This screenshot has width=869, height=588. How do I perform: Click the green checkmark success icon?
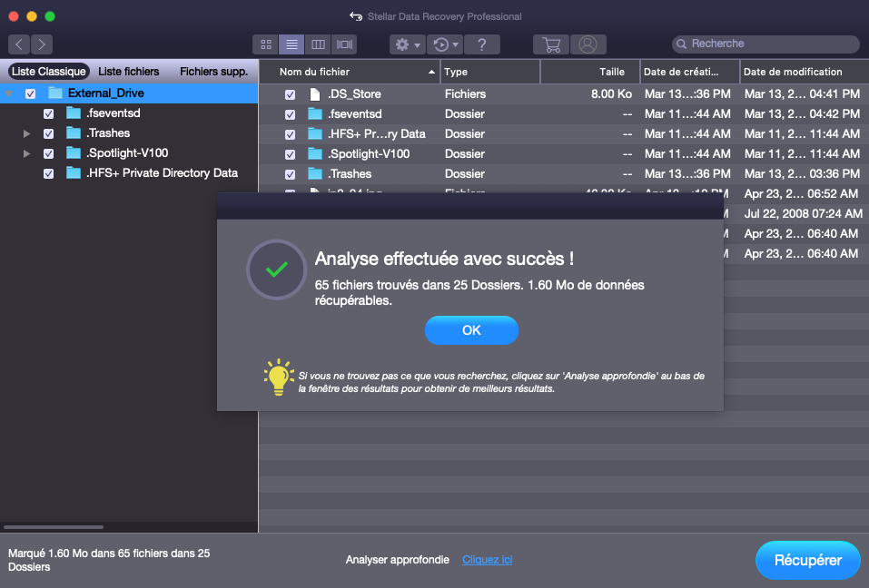[277, 269]
